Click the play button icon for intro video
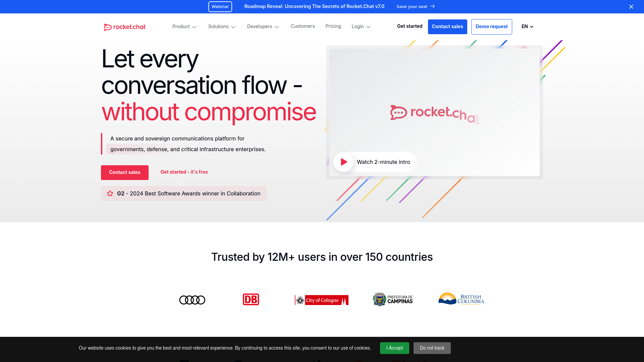 click(344, 162)
